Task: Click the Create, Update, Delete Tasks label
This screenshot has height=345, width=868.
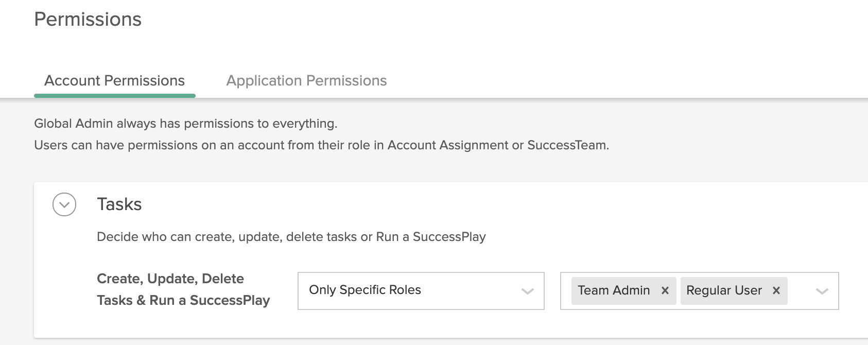Action: pos(183,289)
